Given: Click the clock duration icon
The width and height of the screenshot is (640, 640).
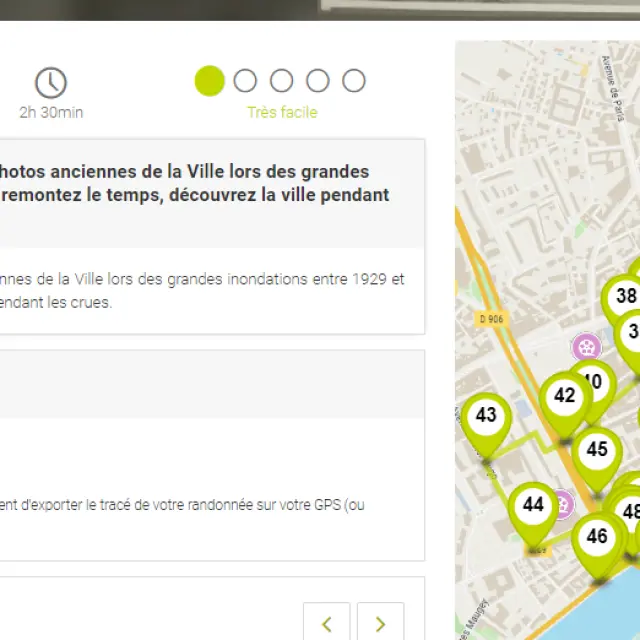Looking at the screenshot, I should (x=51, y=83).
